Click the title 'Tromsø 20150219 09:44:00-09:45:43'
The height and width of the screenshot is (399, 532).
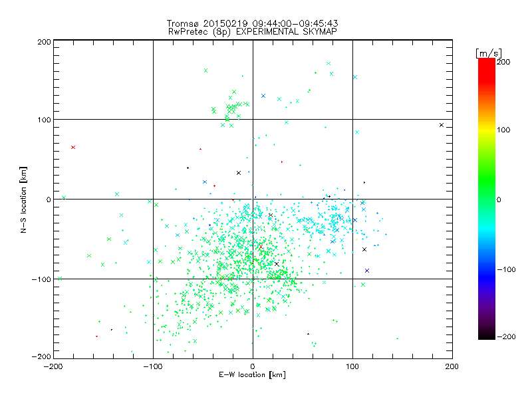(x=252, y=23)
